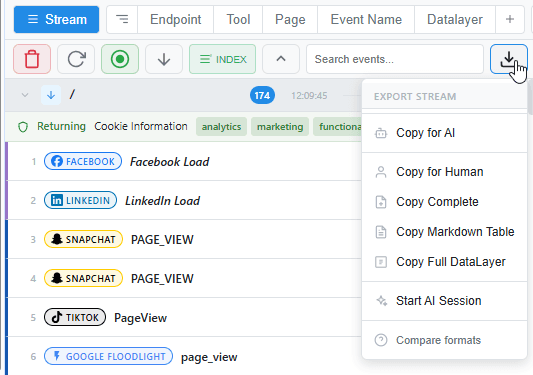Select Copy for Human menu item
The image size is (533, 375).
pos(444,172)
